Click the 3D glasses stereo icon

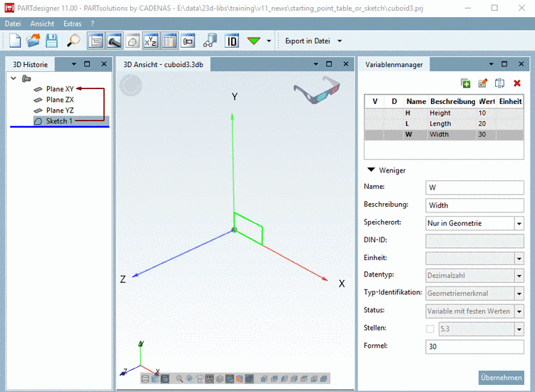(x=316, y=90)
